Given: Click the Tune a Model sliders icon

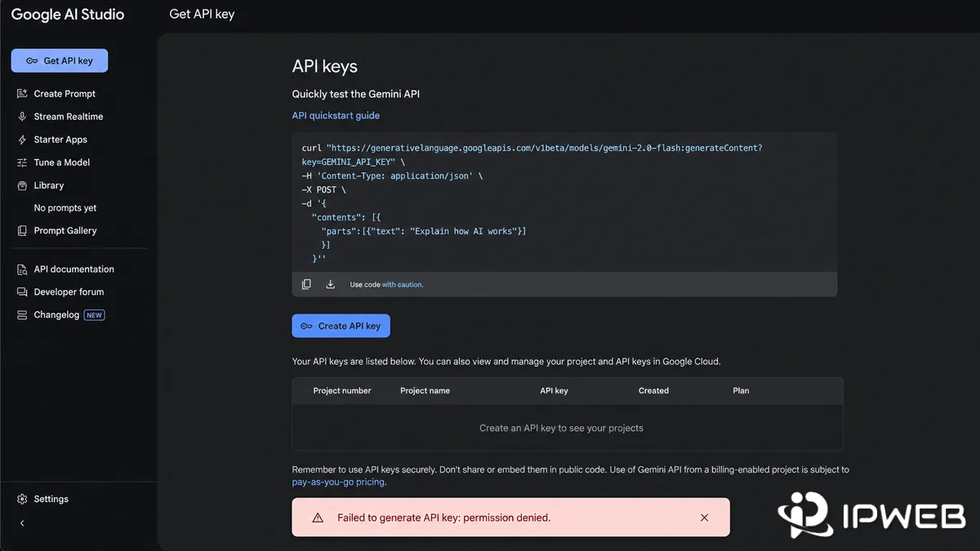Looking at the screenshot, I should pos(22,162).
